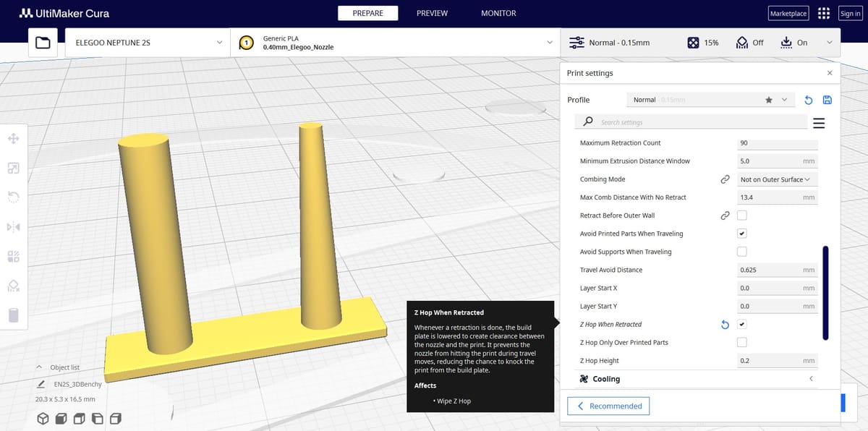
Task: Click the Z Hop Height label
Action: click(600, 361)
